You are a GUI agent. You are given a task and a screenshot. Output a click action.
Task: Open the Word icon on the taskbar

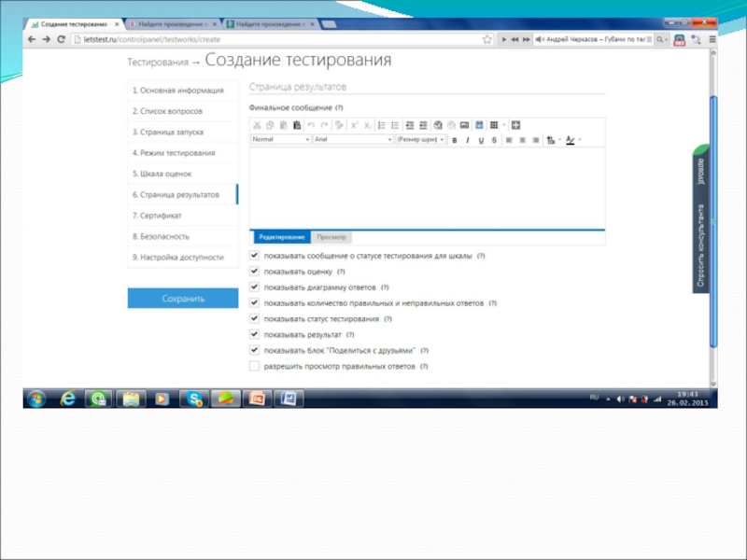click(289, 399)
